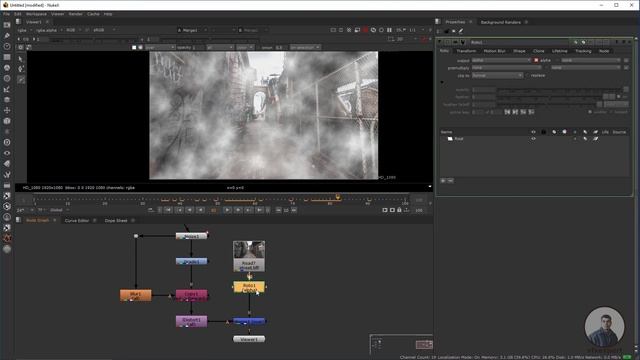This screenshot has width=640, height=360.
Task: Open the Merge nodes toolbar menu
Action: (x=7, y=100)
